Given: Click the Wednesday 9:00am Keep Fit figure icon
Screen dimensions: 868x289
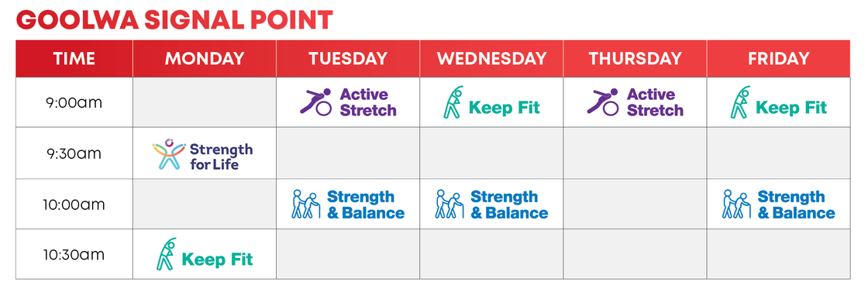Looking at the screenshot, I should click(453, 101).
